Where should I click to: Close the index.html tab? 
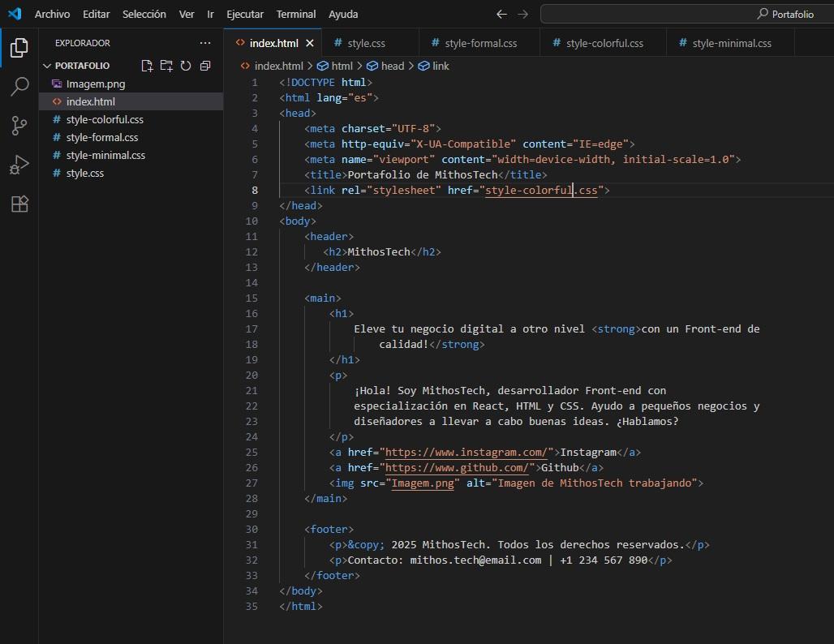pyautogui.click(x=310, y=43)
